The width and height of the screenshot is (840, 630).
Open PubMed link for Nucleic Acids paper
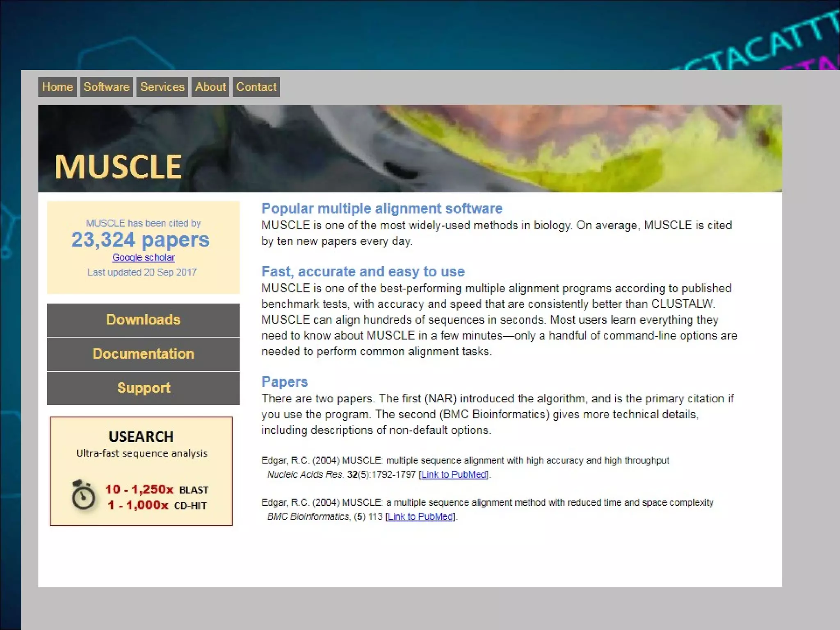454,475
